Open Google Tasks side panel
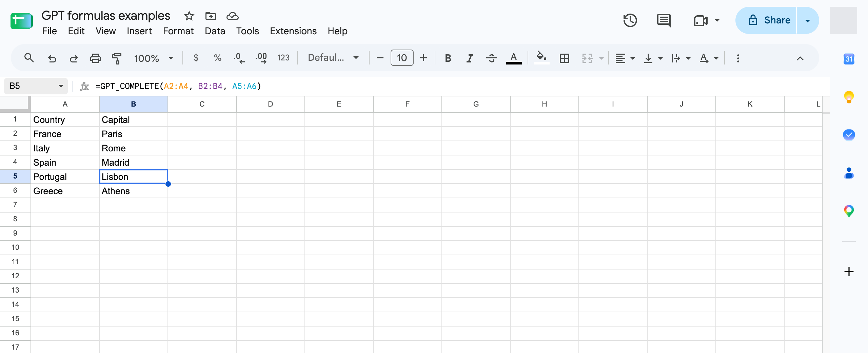 click(849, 135)
